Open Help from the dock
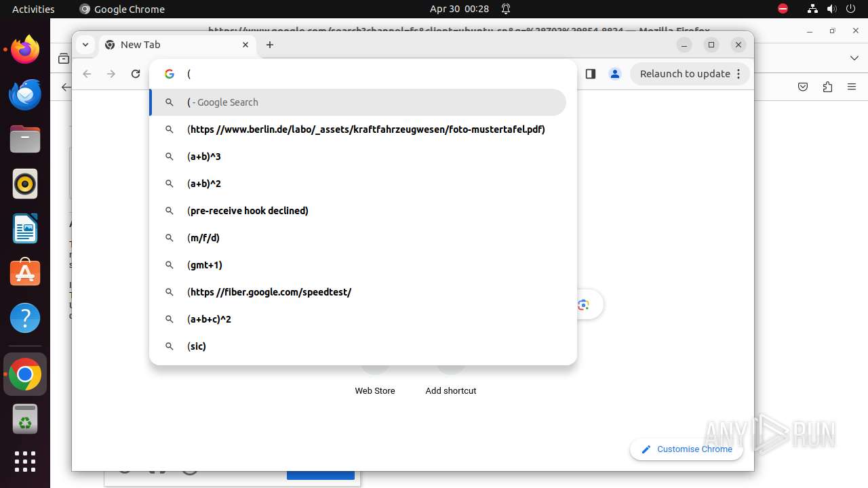This screenshot has width=868, height=488. tap(25, 319)
